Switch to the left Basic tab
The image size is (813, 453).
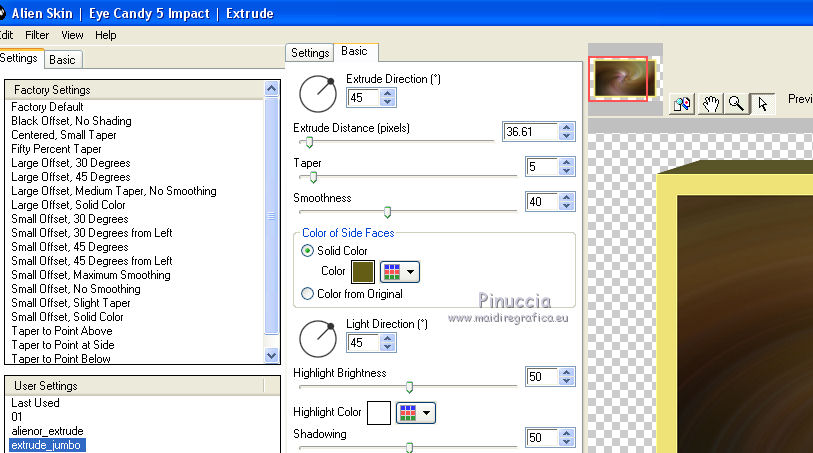coord(63,60)
